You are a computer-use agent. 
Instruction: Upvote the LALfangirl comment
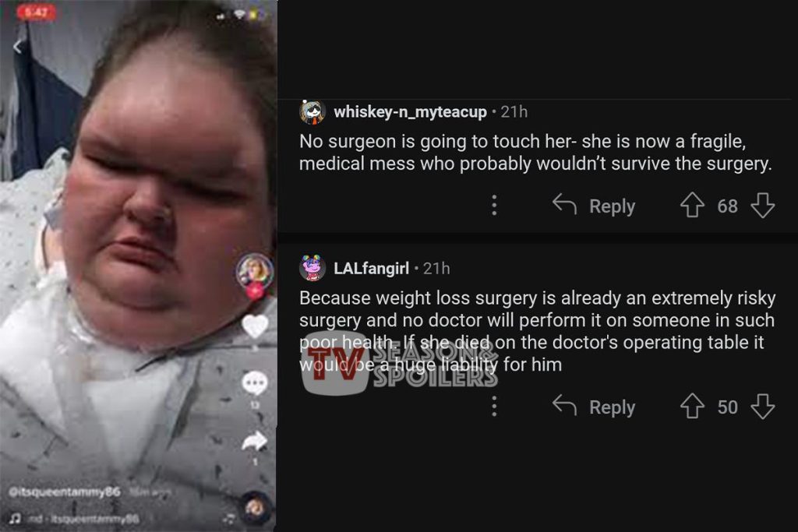pos(692,407)
